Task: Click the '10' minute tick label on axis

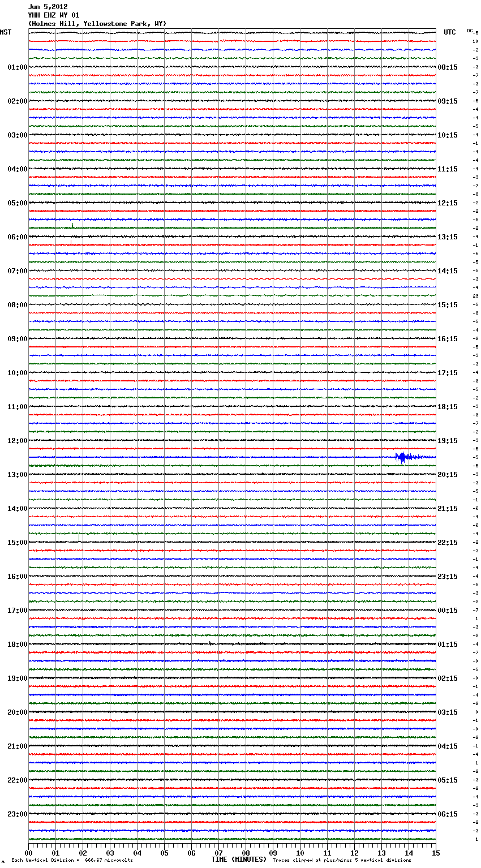Action: click(x=300, y=853)
